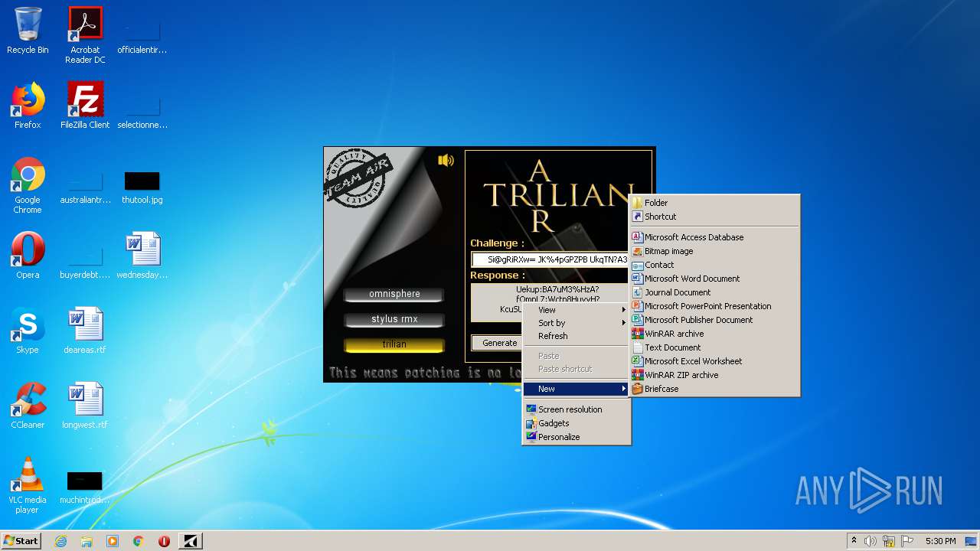
Task: Click the Show desktop button
Action: click(x=972, y=541)
